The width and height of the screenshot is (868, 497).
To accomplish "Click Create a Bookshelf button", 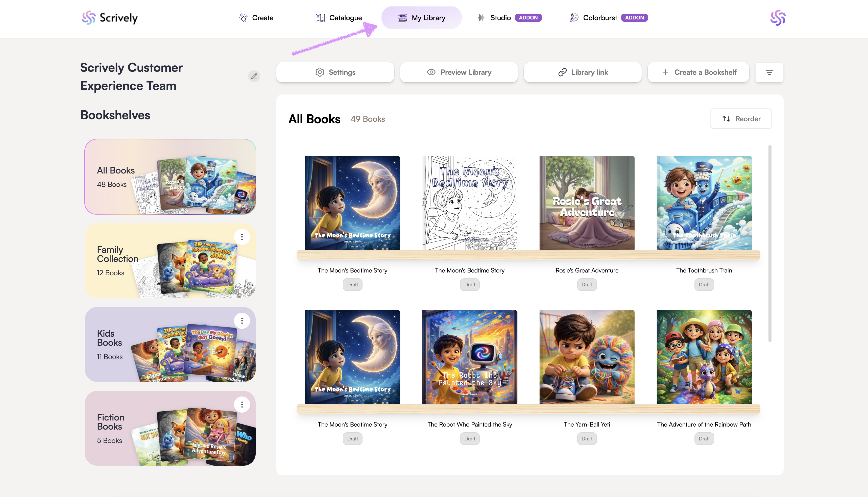I will point(698,72).
